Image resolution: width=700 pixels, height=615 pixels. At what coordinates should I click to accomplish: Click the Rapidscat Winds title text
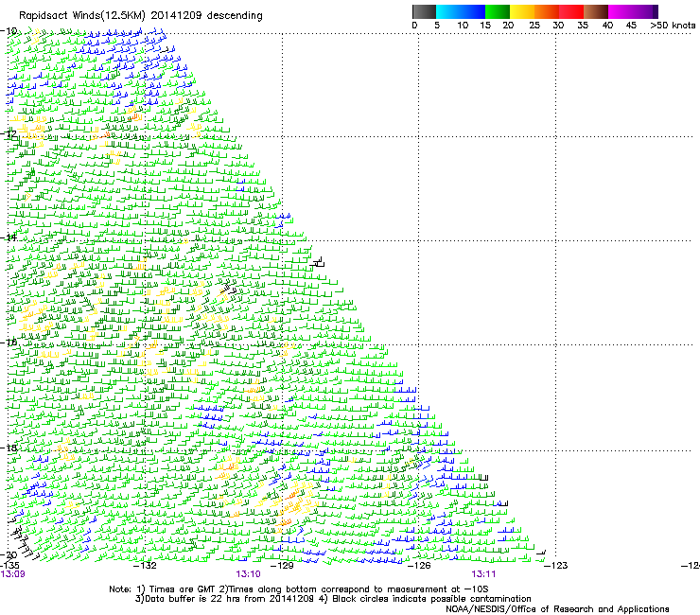pos(141,16)
